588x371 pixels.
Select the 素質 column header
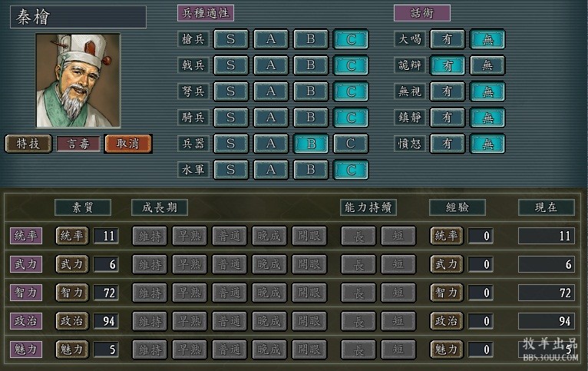pyautogui.click(x=83, y=207)
